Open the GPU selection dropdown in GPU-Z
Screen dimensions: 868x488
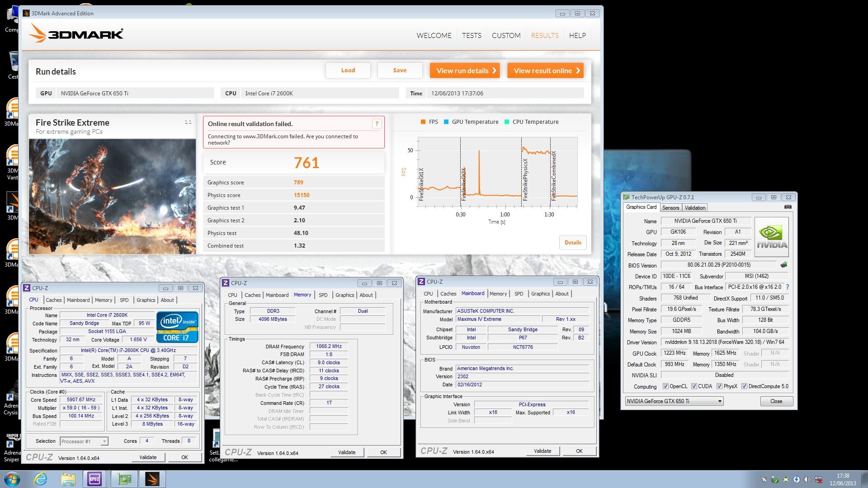(674, 401)
